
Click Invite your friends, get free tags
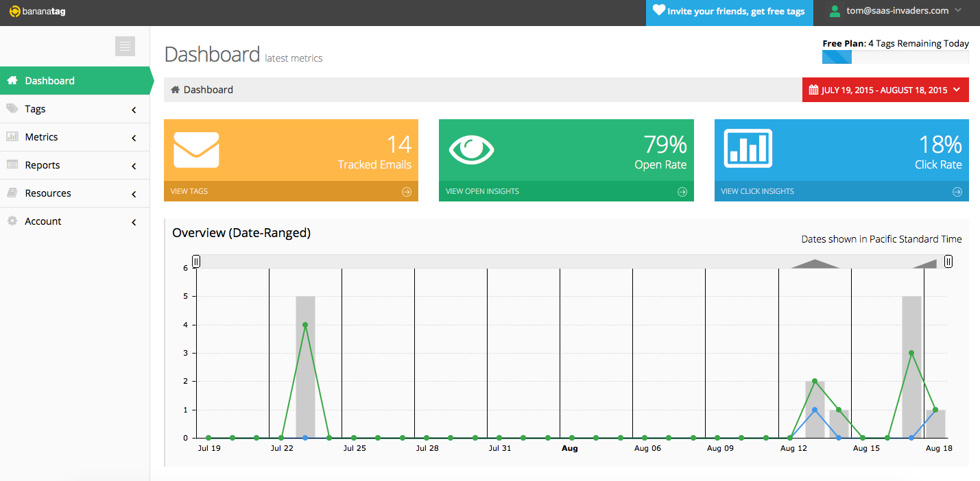(x=730, y=12)
